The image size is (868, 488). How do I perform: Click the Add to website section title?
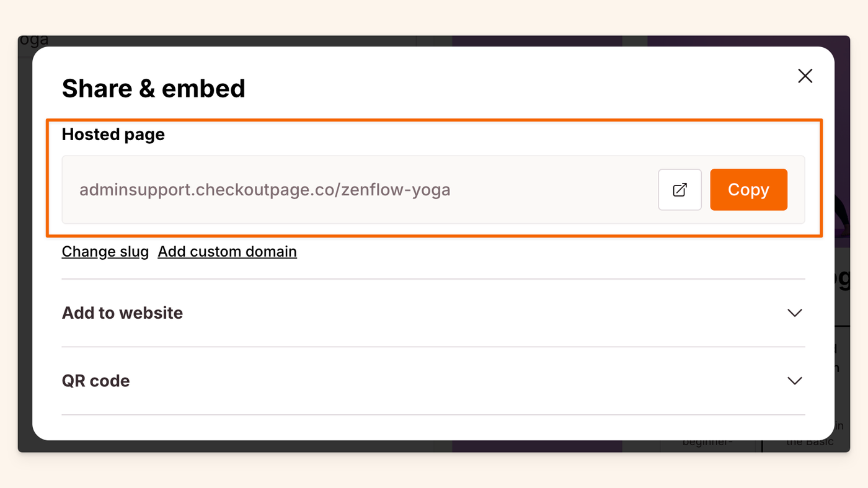(x=122, y=313)
